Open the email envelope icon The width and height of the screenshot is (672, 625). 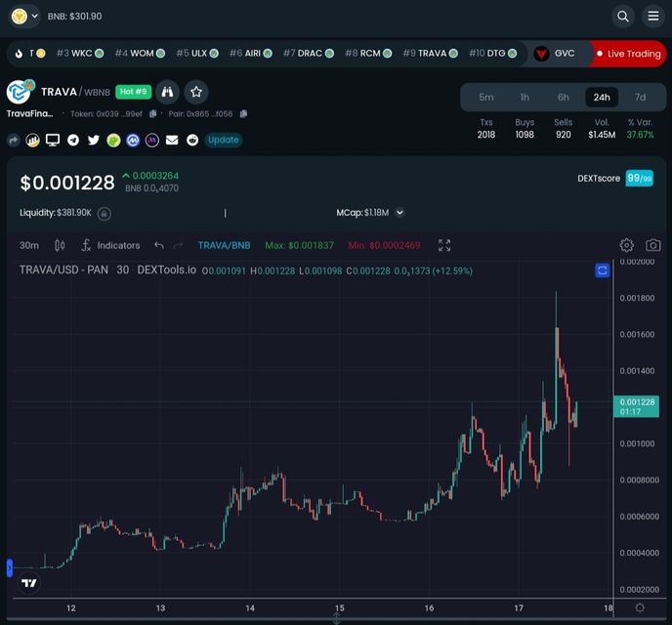pos(172,140)
